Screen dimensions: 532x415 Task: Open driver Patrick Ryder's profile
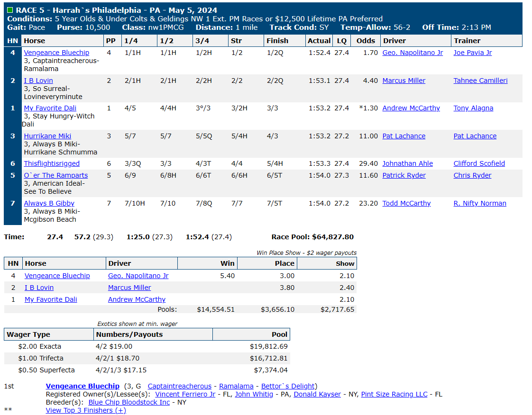pyautogui.click(x=404, y=175)
